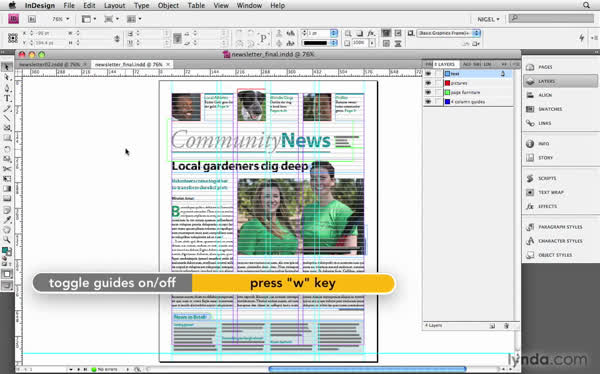Select the Selection tool arrow
600x374 pixels.
(x=7, y=67)
